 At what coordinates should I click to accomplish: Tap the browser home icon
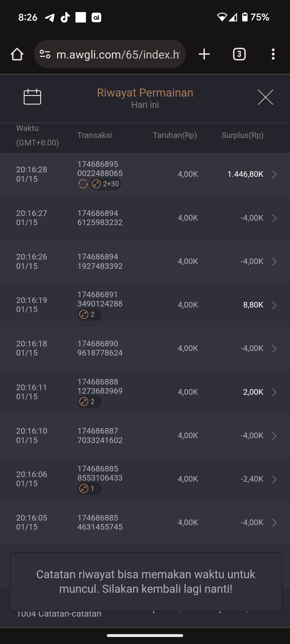tap(17, 54)
